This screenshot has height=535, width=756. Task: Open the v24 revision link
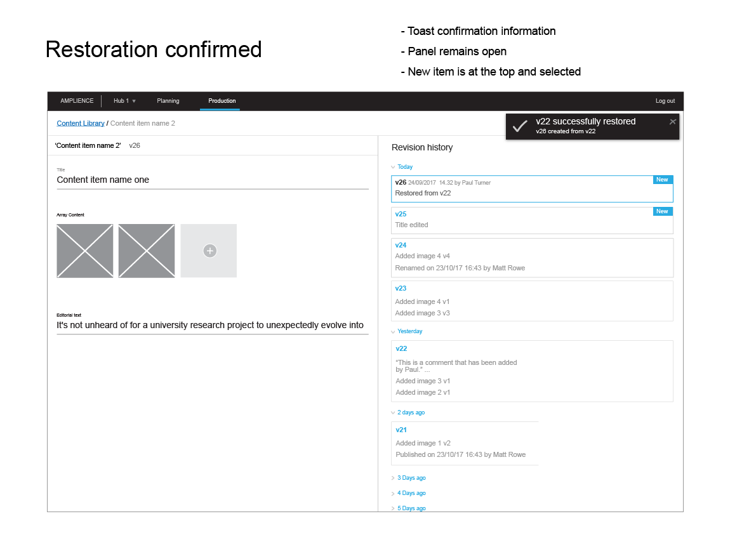401,246
